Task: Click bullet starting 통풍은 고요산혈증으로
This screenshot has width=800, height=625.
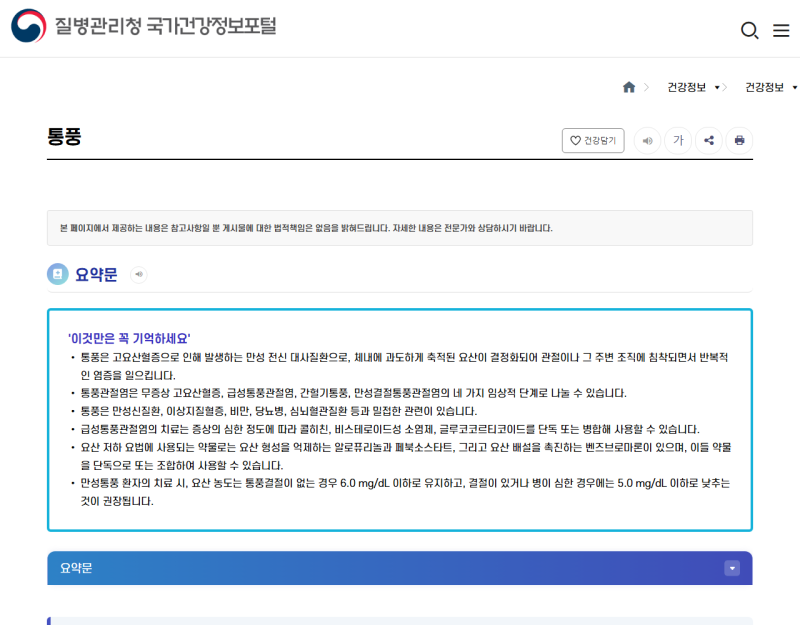Action: 404,366
